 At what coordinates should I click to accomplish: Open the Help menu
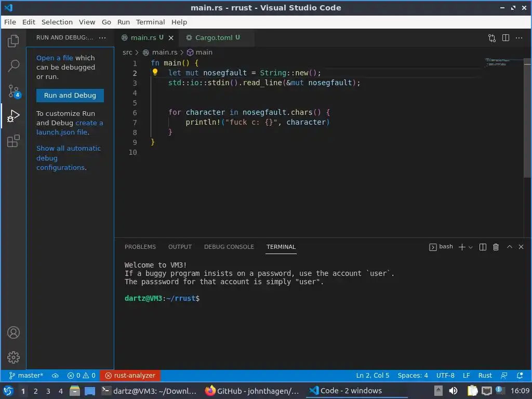click(179, 22)
